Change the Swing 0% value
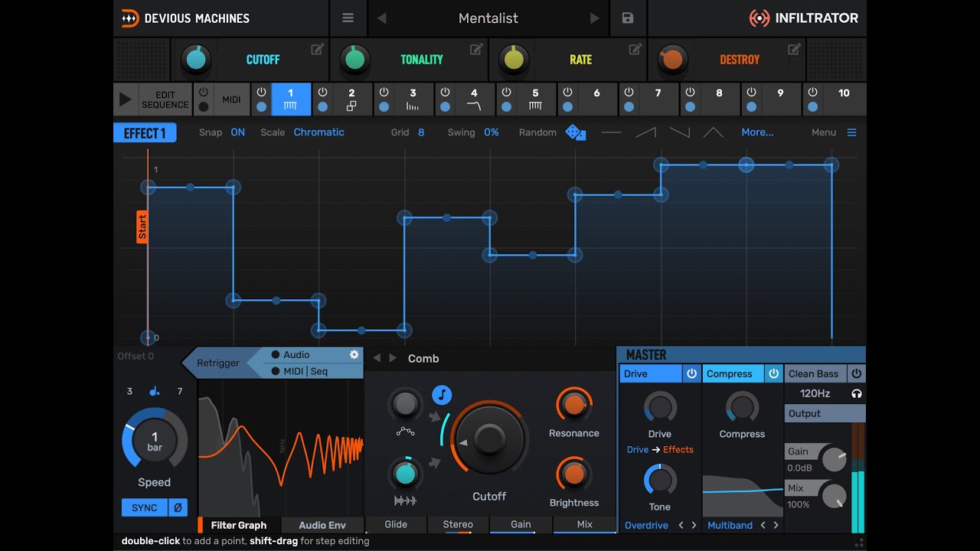Viewport: 980px width, 551px height. [x=492, y=132]
